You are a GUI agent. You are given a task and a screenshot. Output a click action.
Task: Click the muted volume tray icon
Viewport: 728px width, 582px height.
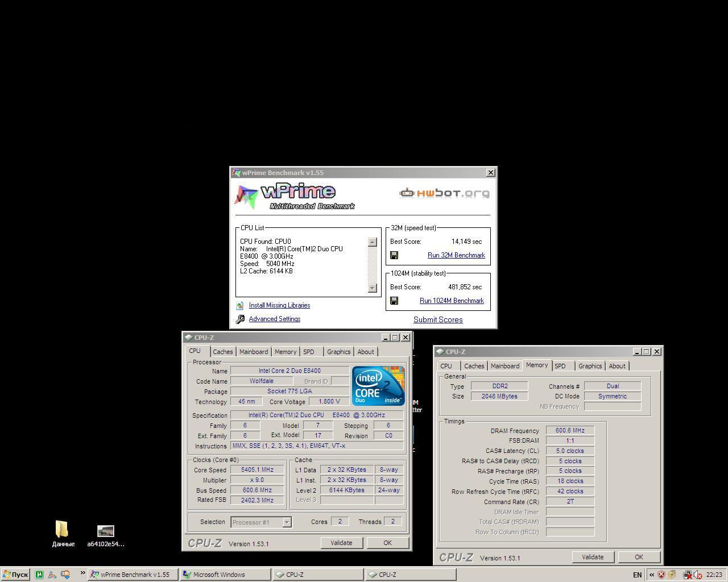697,575
